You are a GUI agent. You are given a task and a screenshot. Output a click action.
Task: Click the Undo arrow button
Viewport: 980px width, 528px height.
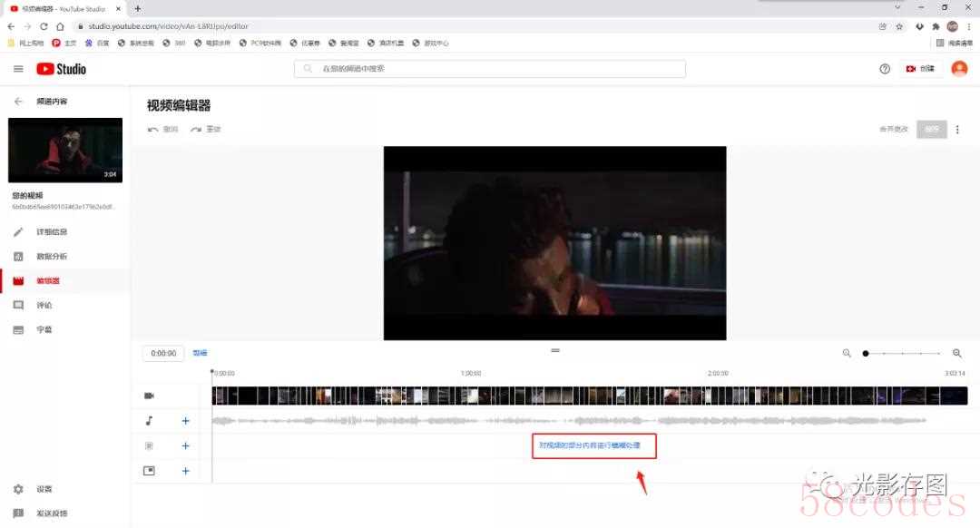tap(162, 130)
